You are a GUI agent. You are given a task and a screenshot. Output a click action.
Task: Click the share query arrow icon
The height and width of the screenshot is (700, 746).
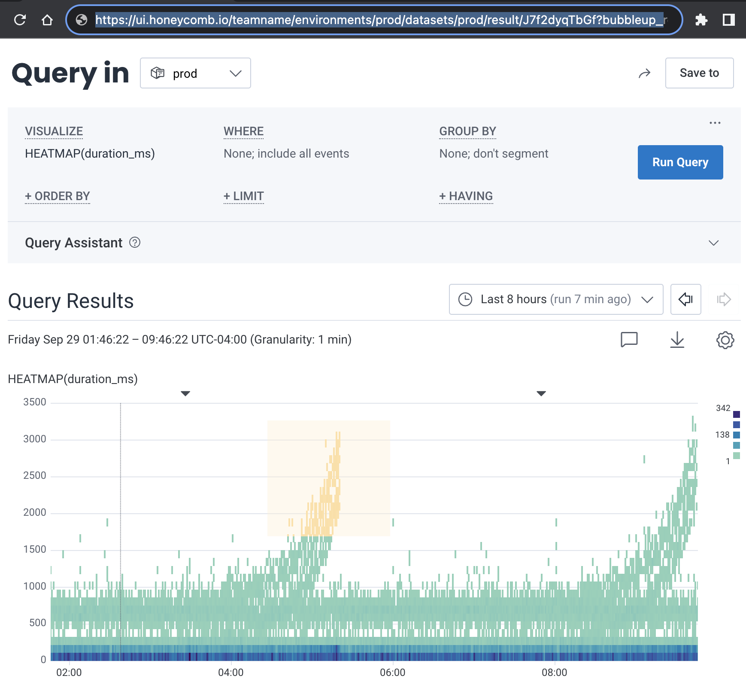click(644, 73)
